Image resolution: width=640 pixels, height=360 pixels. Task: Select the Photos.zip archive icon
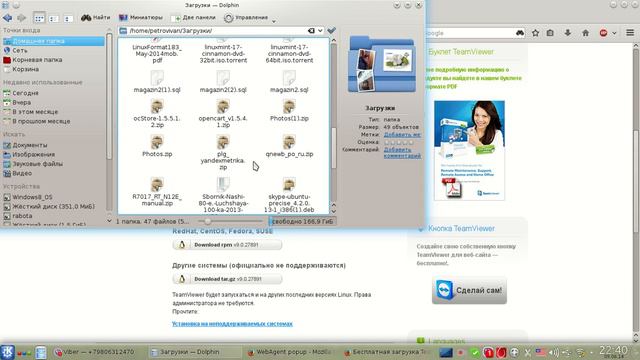pos(157,142)
